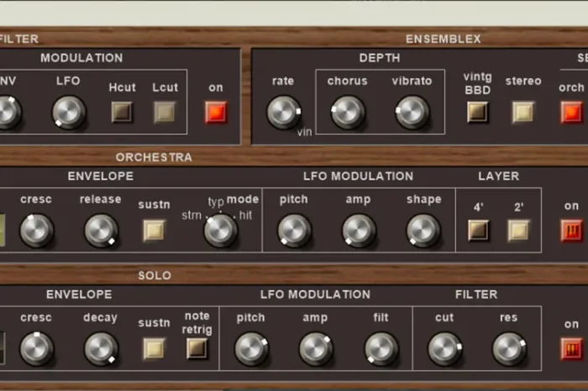The image size is (588, 391).
Task: Enable the Orchestra 2' layer button
Action: pyautogui.click(x=518, y=230)
